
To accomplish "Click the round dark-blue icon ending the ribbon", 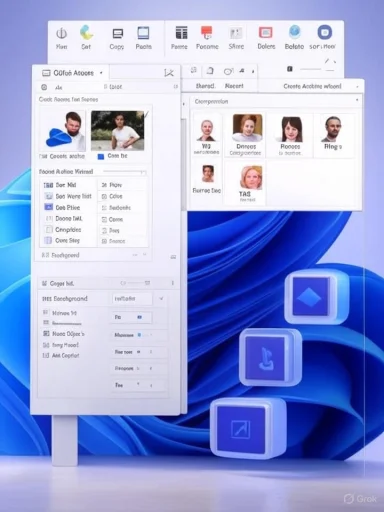I will click(324, 33).
